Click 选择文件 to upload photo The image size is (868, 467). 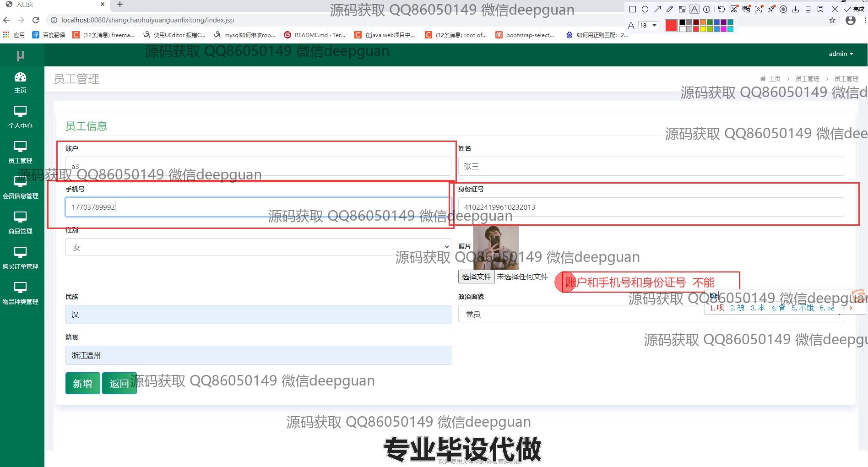(476, 277)
